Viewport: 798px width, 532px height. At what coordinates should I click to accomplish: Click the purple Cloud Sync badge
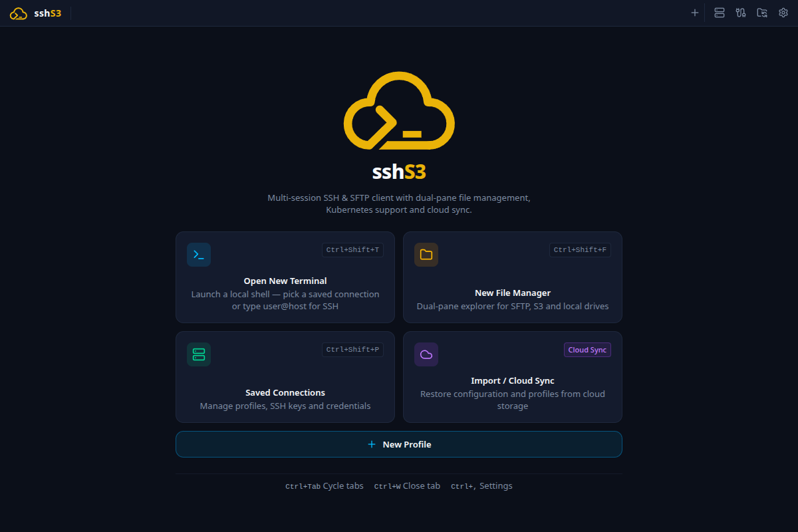[587, 350]
